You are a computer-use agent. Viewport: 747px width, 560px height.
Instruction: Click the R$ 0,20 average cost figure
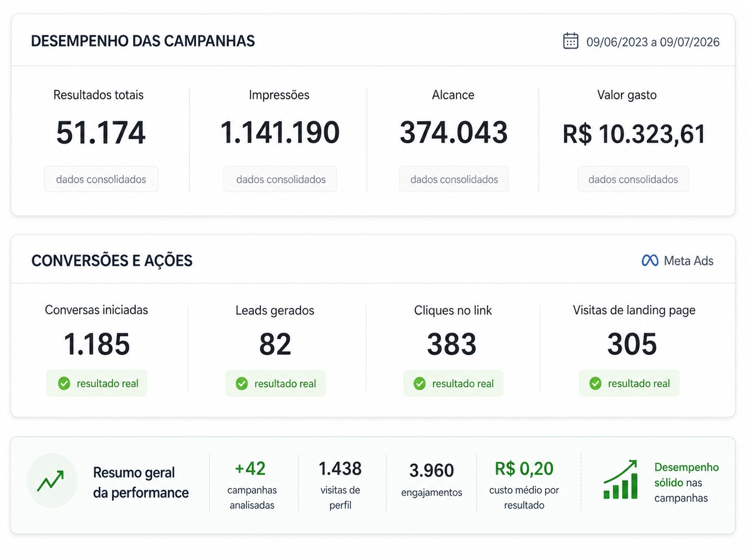(x=524, y=469)
